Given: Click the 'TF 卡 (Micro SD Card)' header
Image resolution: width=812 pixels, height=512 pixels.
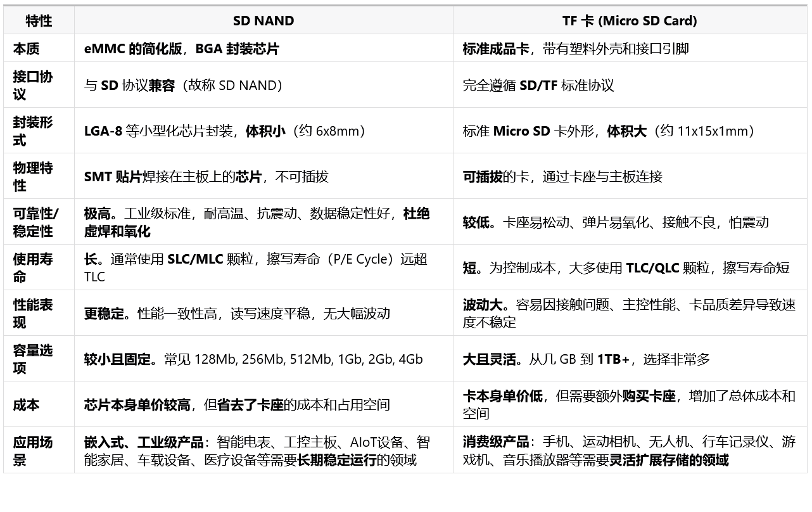Looking at the screenshot, I should point(630,20).
